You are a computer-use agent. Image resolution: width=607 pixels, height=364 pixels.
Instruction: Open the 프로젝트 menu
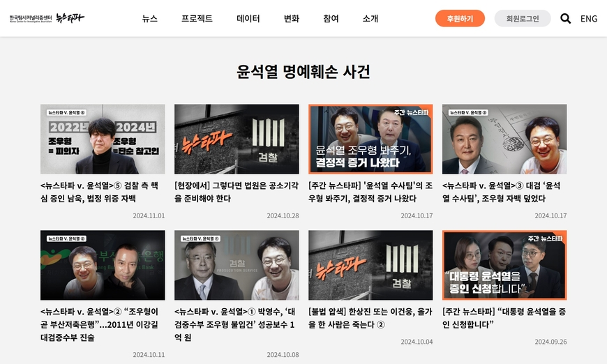click(197, 19)
